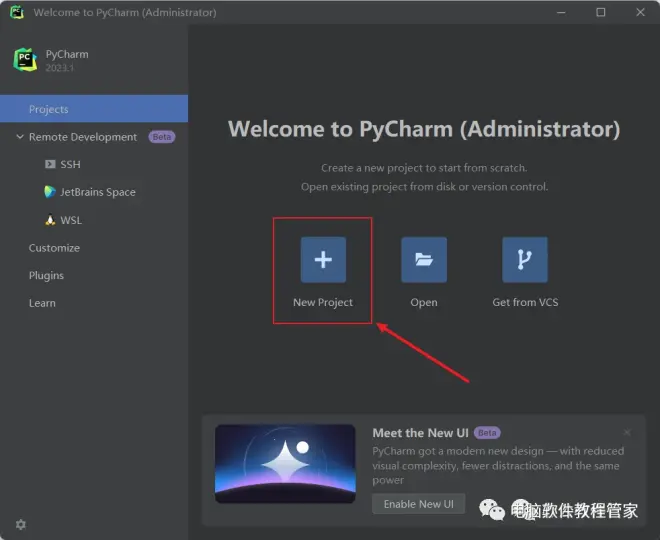Viewport: 660px width, 540px height.
Task: Select WSL entry in sidebar
Action: (71, 220)
